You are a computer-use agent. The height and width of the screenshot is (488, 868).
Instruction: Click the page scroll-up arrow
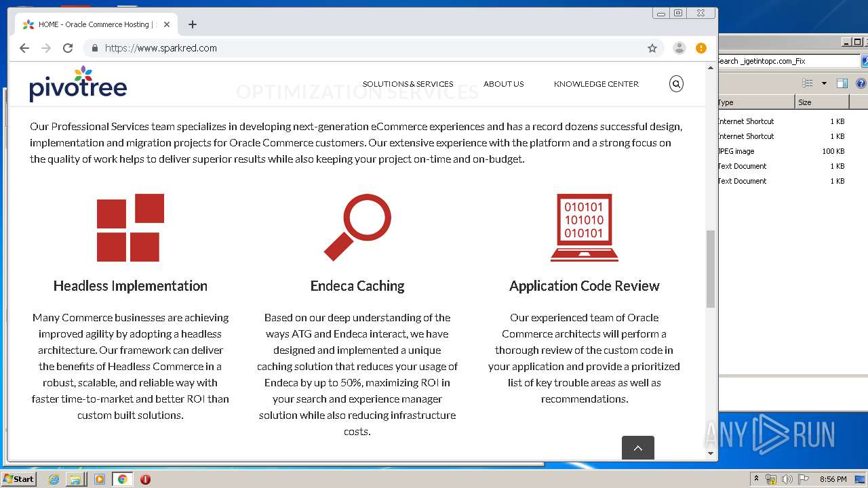[711, 67]
